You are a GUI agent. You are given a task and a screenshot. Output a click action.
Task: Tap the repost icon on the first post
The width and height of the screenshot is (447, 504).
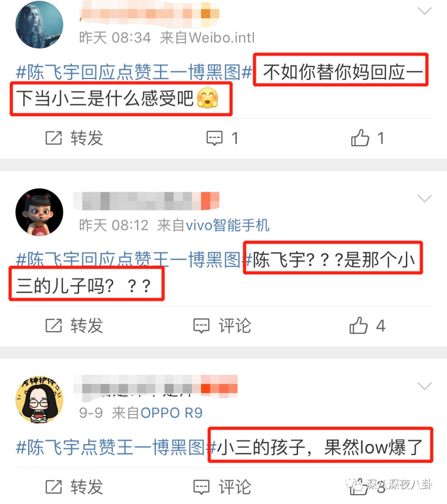point(53,138)
